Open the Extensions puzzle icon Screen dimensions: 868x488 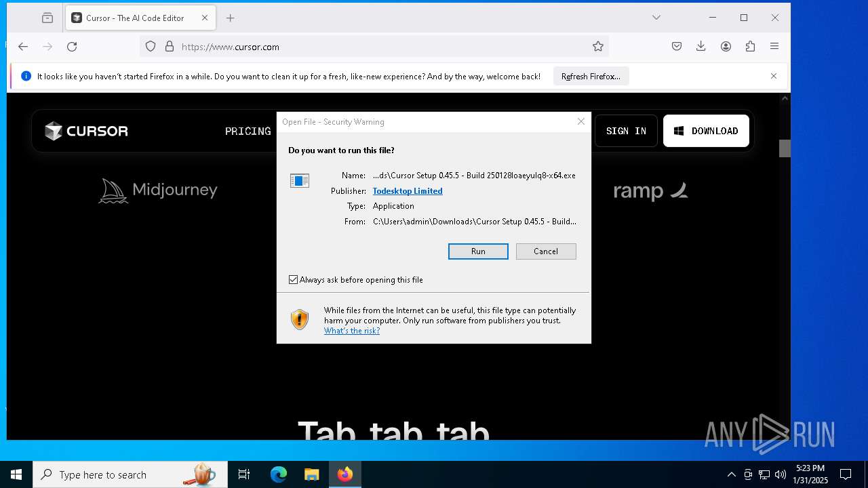click(x=750, y=47)
